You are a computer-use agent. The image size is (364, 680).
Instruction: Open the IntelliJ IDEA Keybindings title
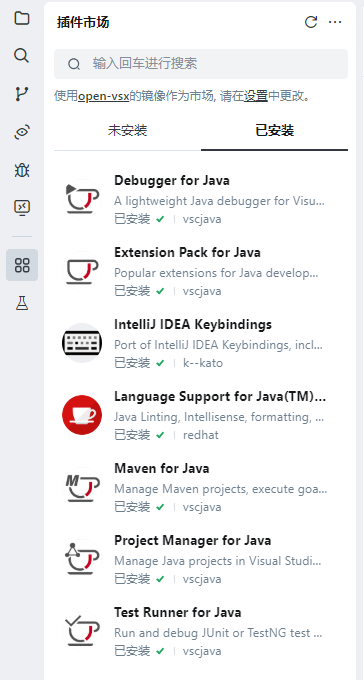coord(193,324)
